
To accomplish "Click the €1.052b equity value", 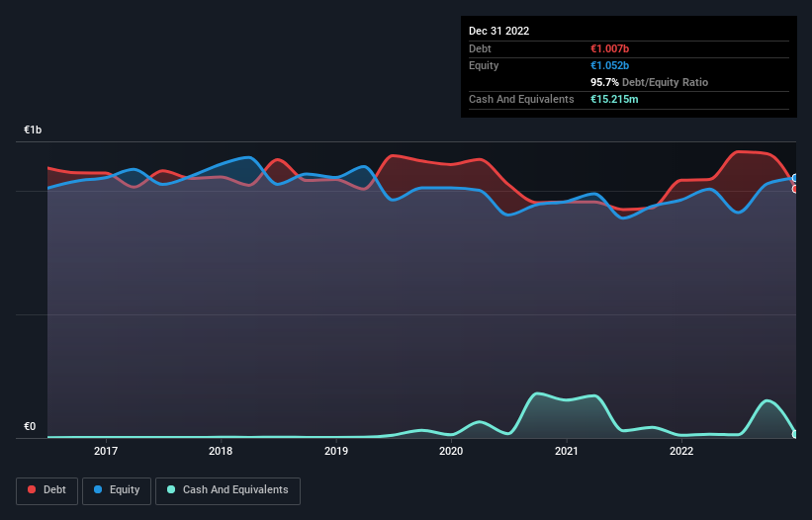I will coord(609,65).
